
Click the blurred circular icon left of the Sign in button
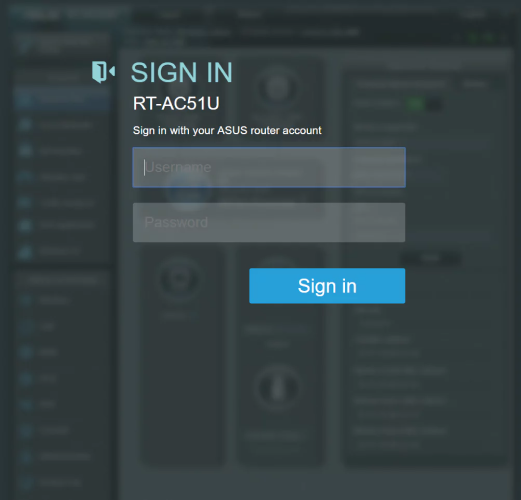[179, 278]
